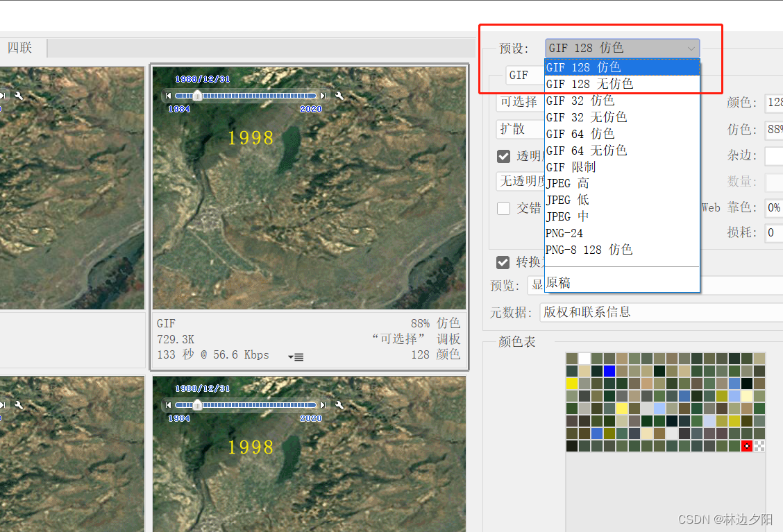Choose the highlighted GIF 128 仿色 entry
Screen dimensions: 783x532
click(622, 67)
